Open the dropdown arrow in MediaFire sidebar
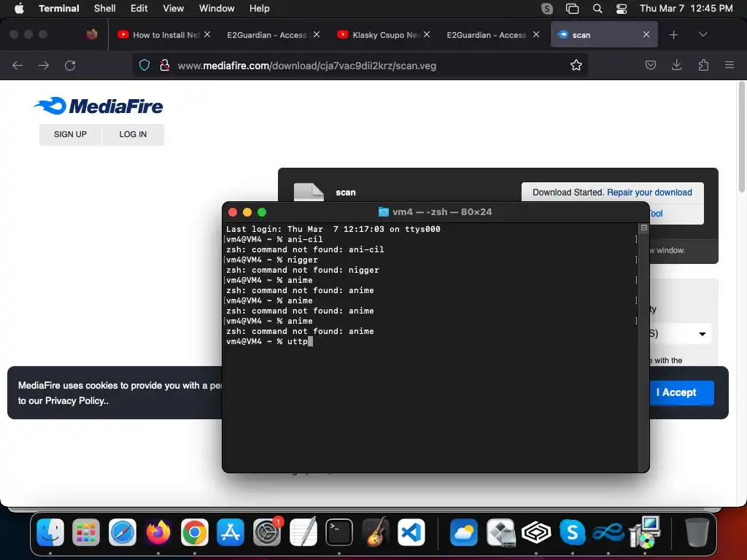The image size is (747, 560). coord(703,334)
